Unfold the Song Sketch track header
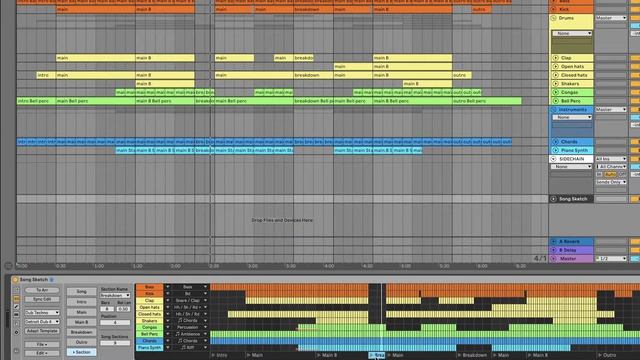 point(553,199)
